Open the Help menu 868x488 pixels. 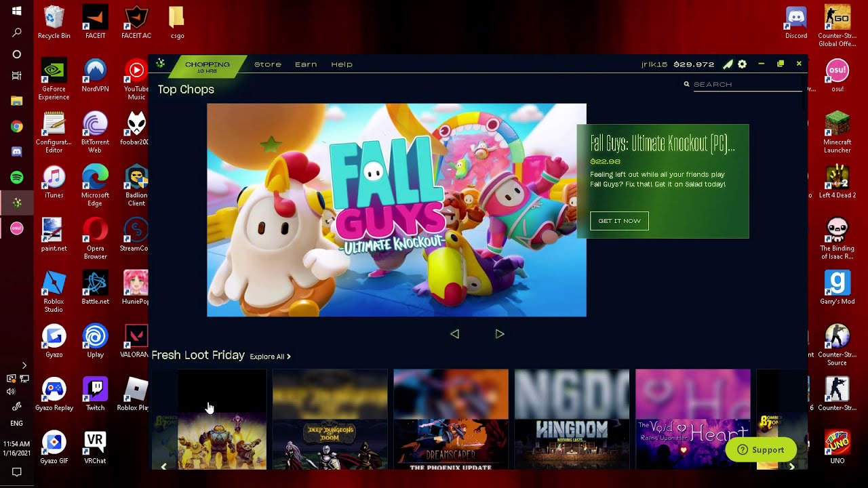[342, 64]
